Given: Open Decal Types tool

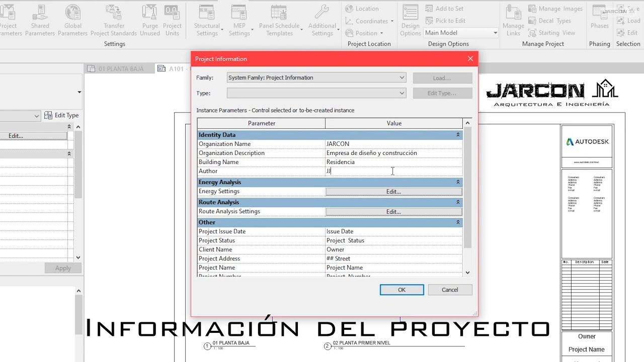Looking at the screenshot, I should [x=549, y=21].
